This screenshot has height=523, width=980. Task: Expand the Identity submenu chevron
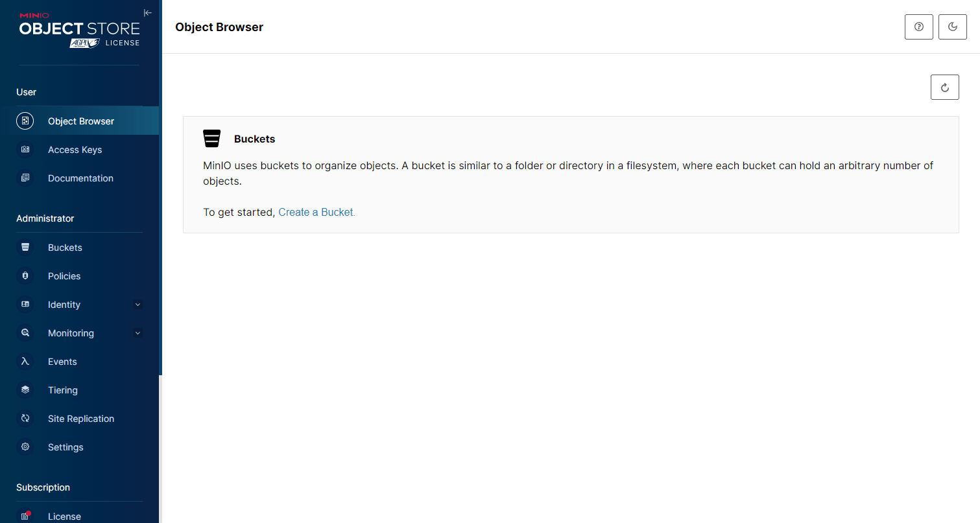pyautogui.click(x=137, y=305)
